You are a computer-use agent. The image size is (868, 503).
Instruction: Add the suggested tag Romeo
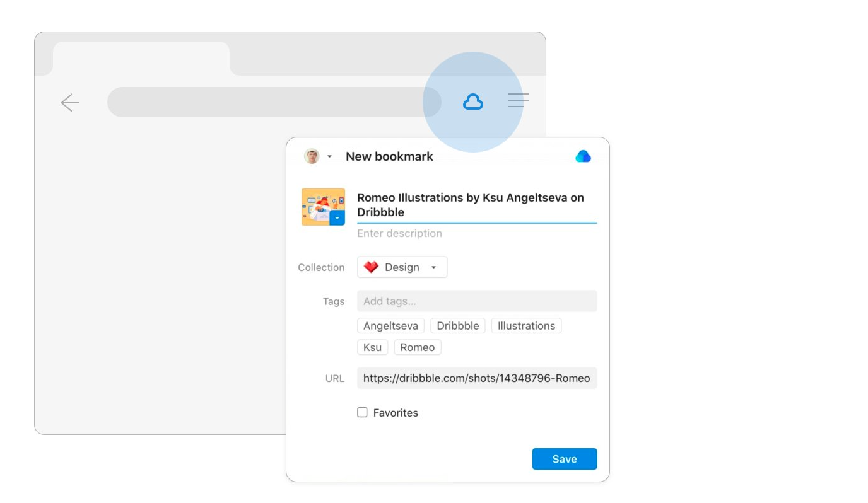418,347
